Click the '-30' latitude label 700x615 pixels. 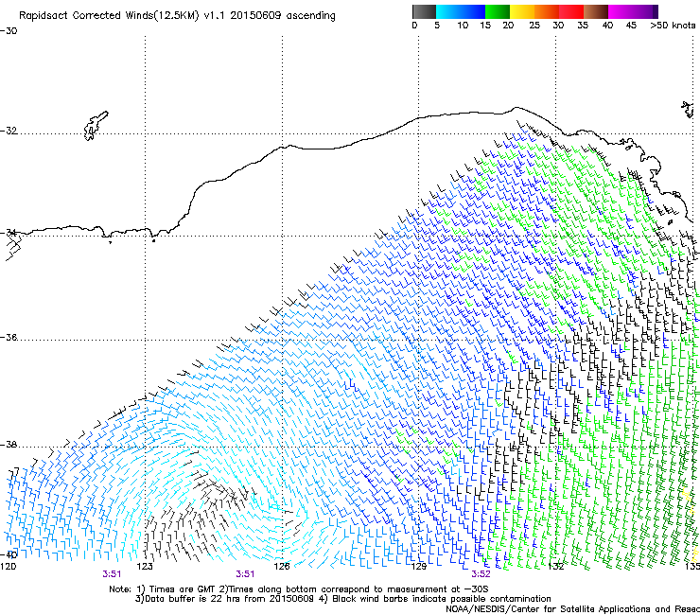(9, 31)
